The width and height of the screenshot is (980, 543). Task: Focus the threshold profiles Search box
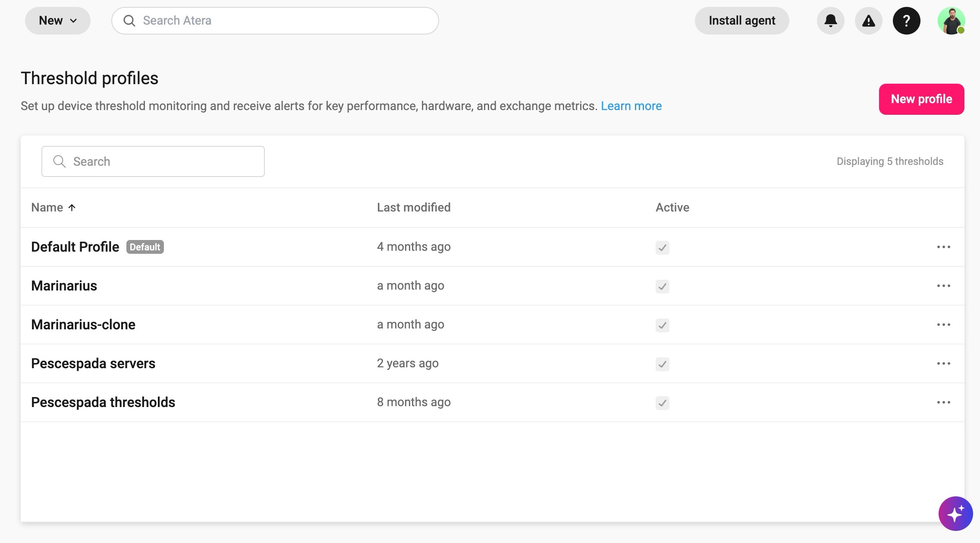point(153,161)
